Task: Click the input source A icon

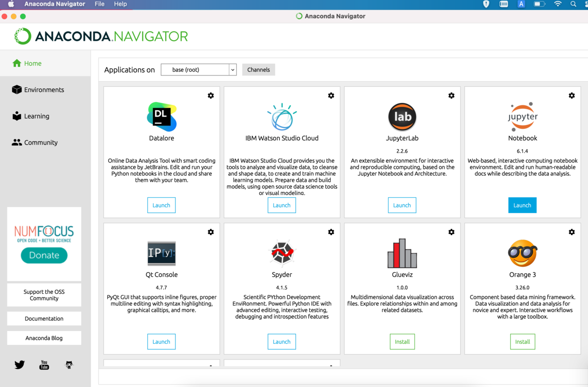Action: 521,4
